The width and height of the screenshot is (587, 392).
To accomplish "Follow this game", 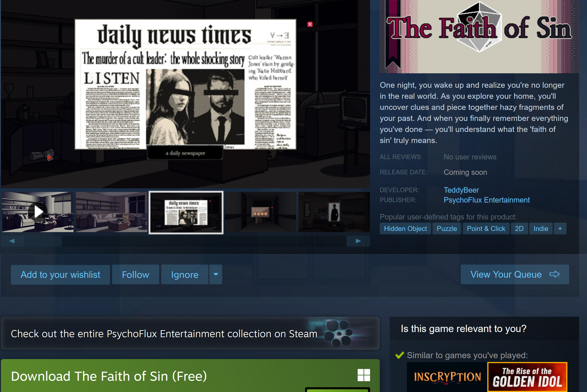I will click(136, 274).
